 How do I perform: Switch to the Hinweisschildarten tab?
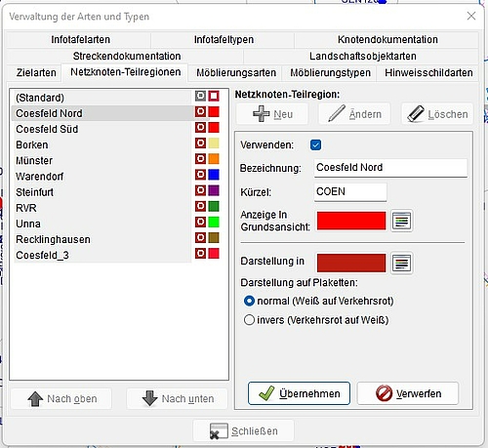[x=428, y=72]
